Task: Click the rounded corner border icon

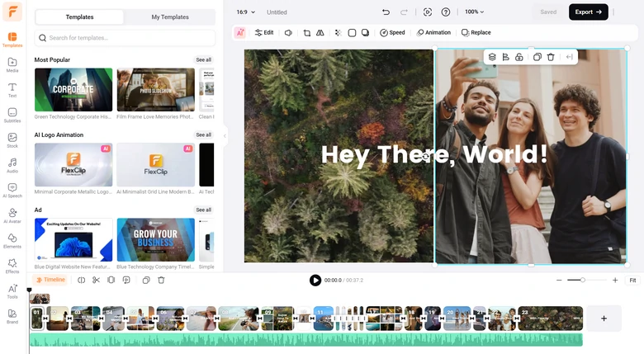Action: (352, 32)
